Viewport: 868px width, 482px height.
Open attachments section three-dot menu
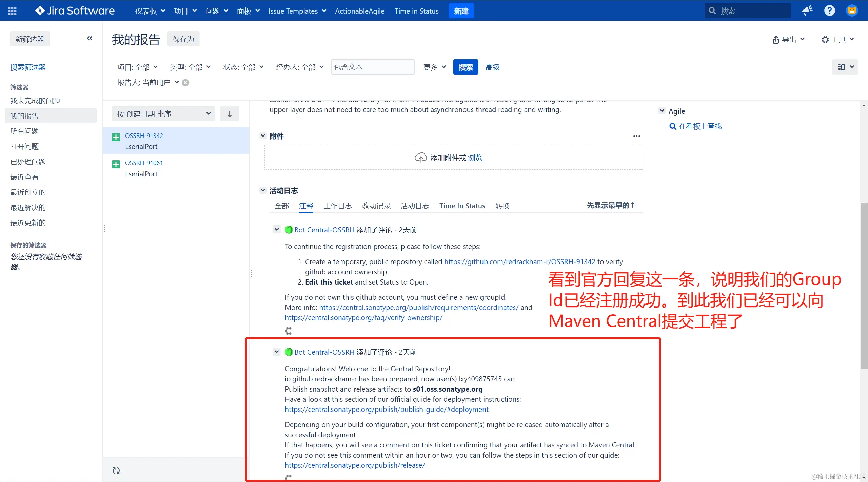point(636,136)
